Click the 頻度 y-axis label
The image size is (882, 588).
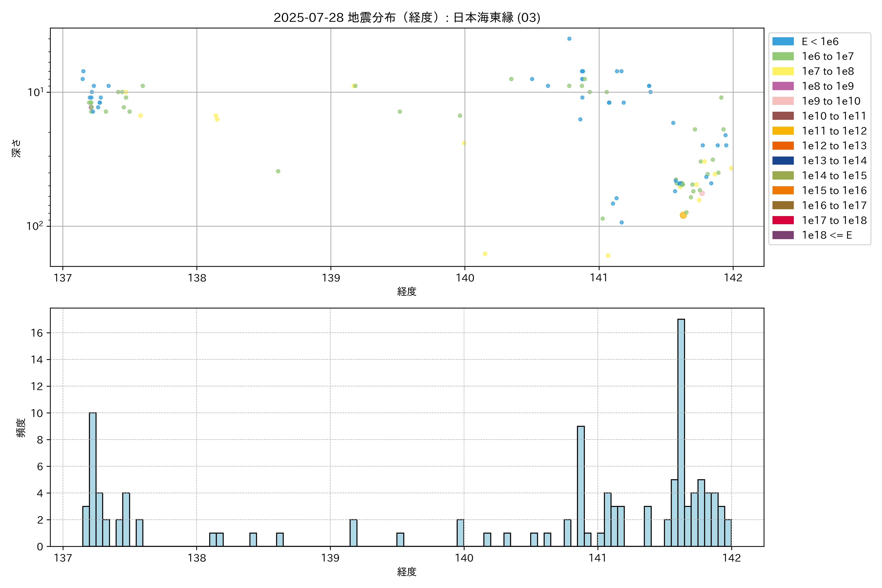[21, 428]
